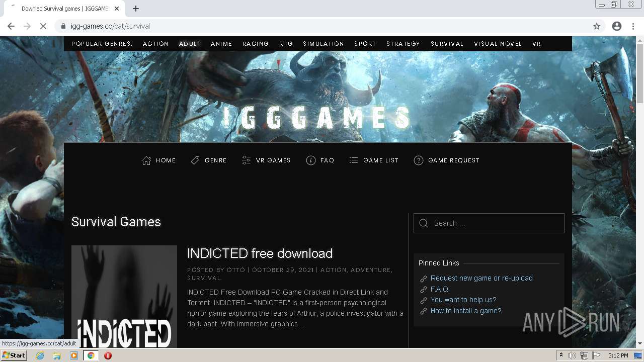Click the Chrome taskbar icon
This screenshot has height=362, width=644.
click(91, 355)
